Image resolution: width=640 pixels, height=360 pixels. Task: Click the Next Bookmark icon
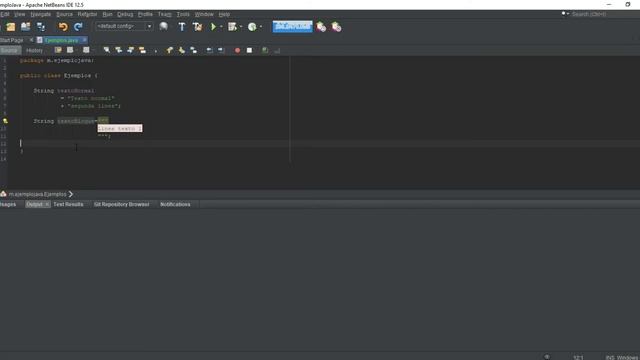(x=182, y=50)
